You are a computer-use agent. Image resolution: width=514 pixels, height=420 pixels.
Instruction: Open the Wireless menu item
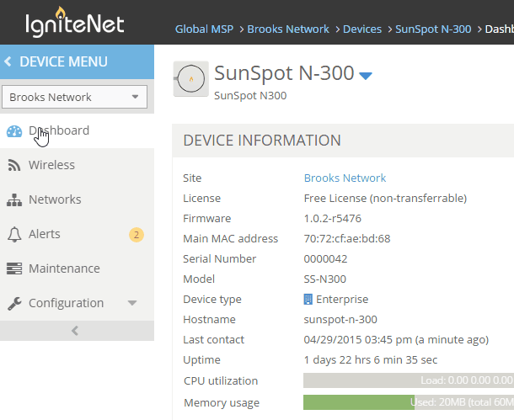pos(77,165)
